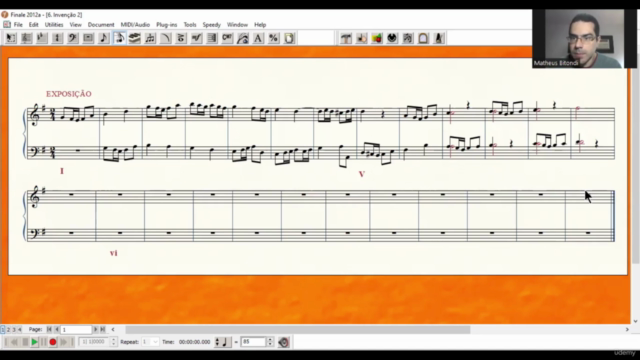The height and width of the screenshot is (360, 640).
Task: Go to the last page
Action: tap(103, 329)
